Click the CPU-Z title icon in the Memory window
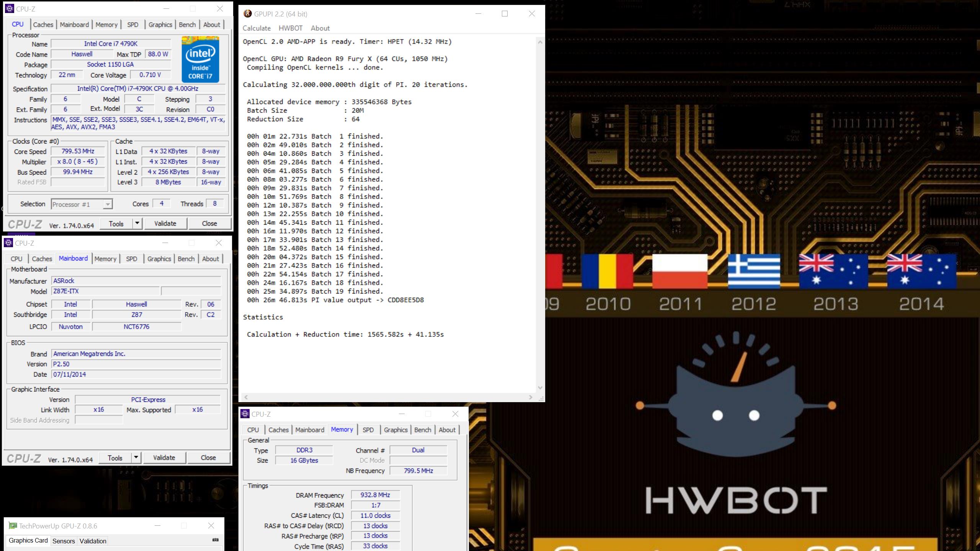 click(x=245, y=414)
